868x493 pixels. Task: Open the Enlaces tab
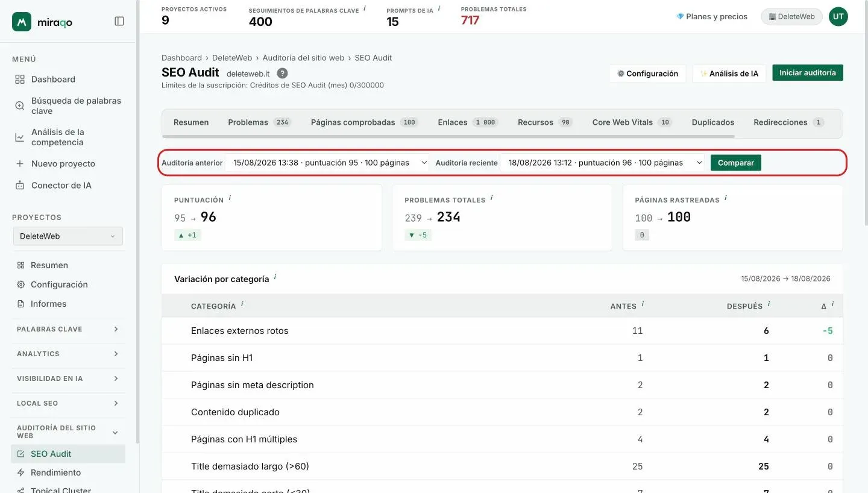468,122
